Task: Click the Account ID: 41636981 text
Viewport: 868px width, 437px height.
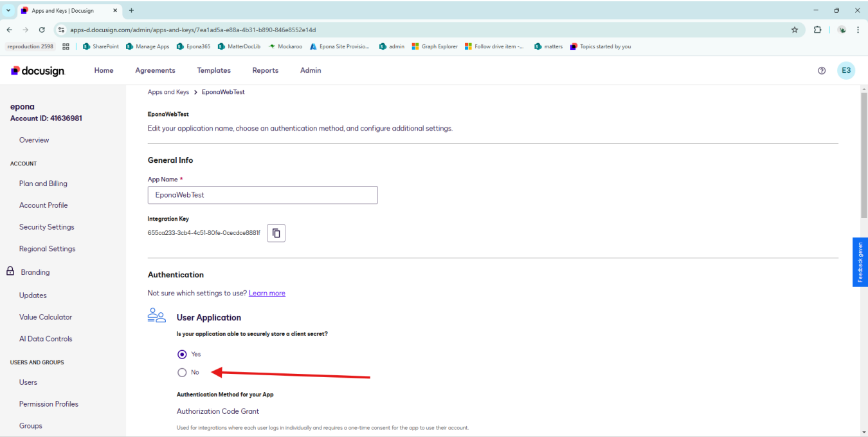Action: (x=46, y=118)
